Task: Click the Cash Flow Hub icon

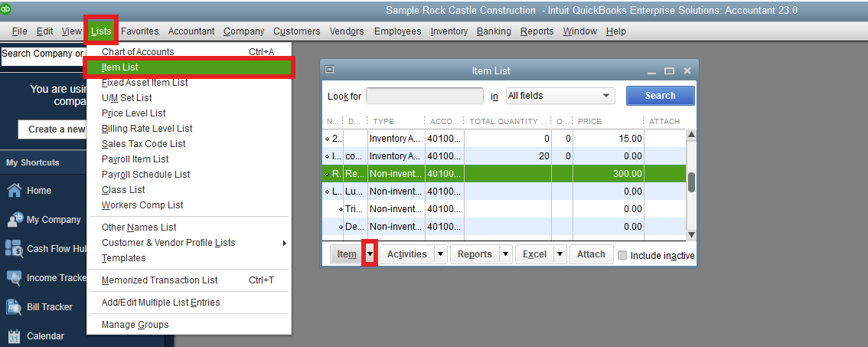Action: tap(14, 248)
